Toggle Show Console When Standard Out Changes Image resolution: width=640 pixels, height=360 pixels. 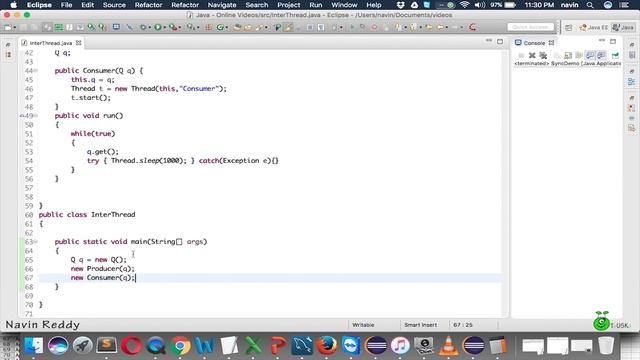coord(589,55)
